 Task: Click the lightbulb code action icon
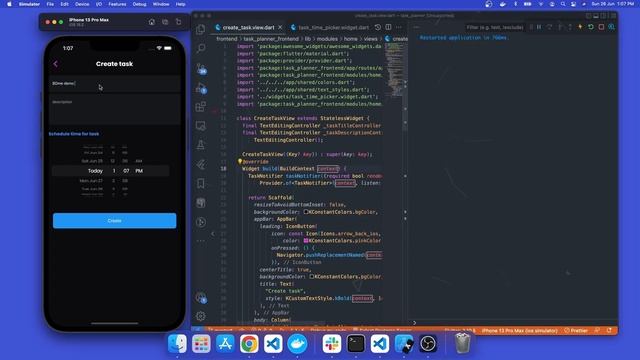(x=240, y=162)
